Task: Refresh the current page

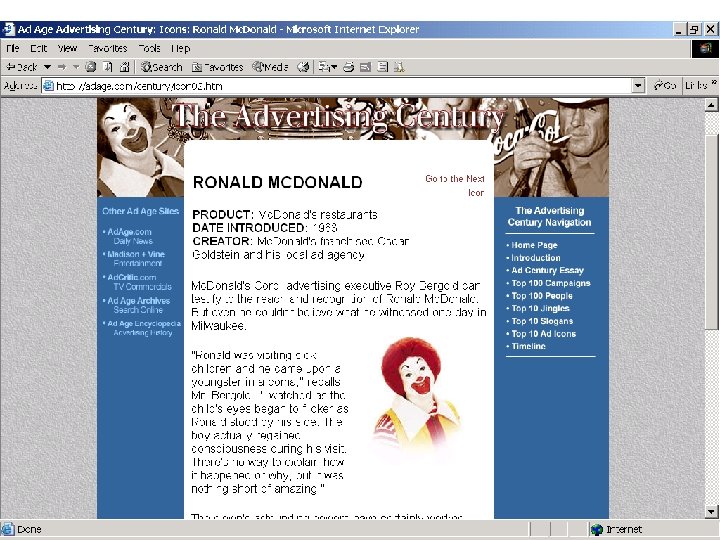Action: click(x=107, y=67)
